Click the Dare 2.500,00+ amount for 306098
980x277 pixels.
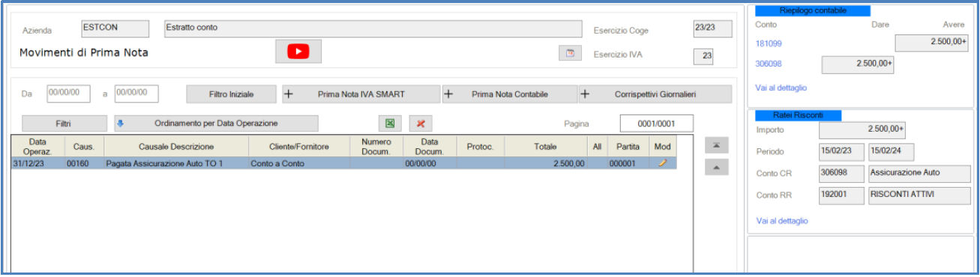[858, 64]
